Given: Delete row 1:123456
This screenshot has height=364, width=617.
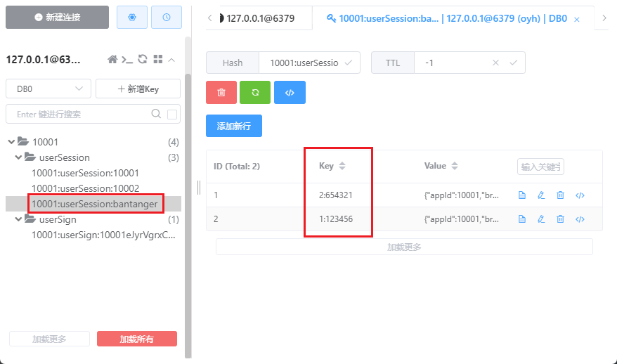Looking at the screenshot, I should click(560, 219).
